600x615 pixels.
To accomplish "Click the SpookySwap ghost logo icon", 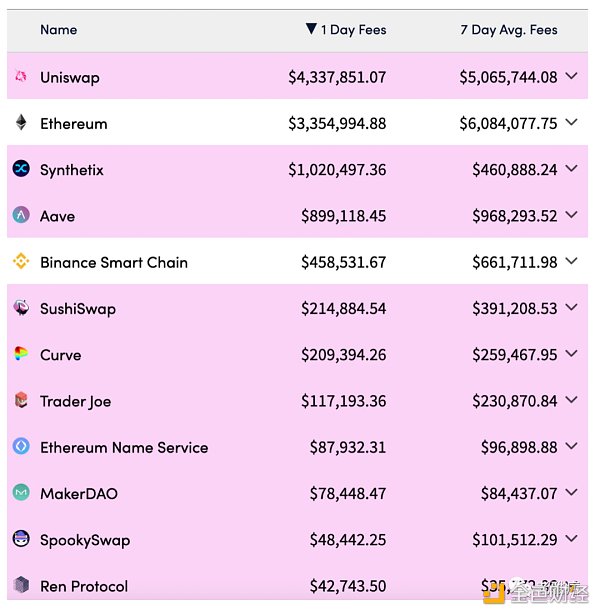I will [x=21, y=539].
